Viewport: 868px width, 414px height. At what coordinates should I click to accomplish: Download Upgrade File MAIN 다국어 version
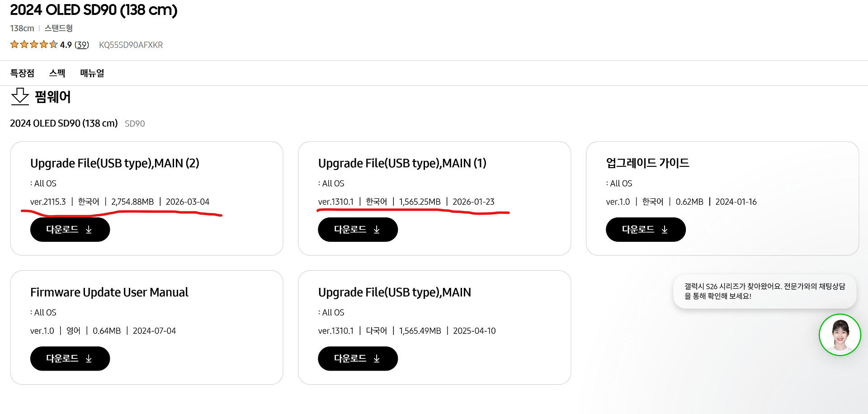coord(358,358)
